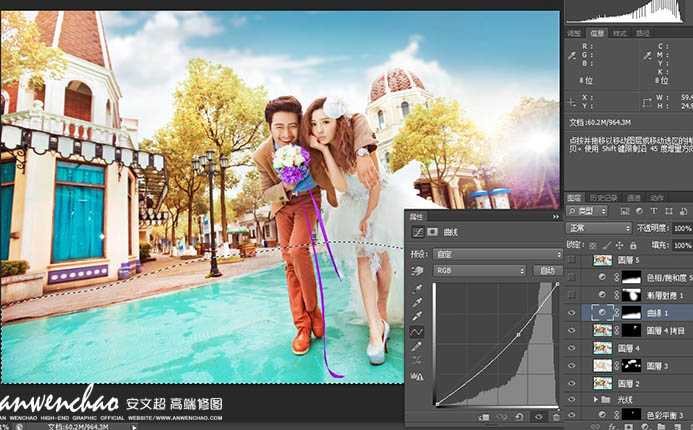Toggle adjustment visibility eye in Properties panel footer
The width and height of the screenshot is (693, 430).
point(539,417)
